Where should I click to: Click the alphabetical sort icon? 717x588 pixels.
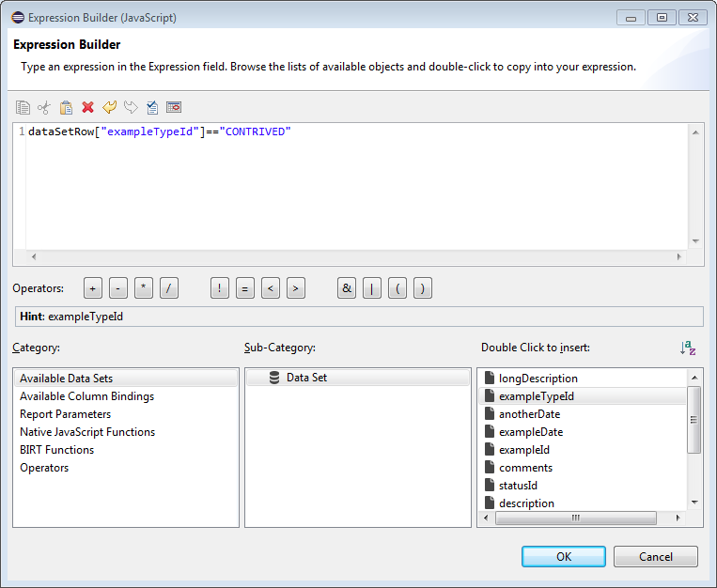coord(688,348)
